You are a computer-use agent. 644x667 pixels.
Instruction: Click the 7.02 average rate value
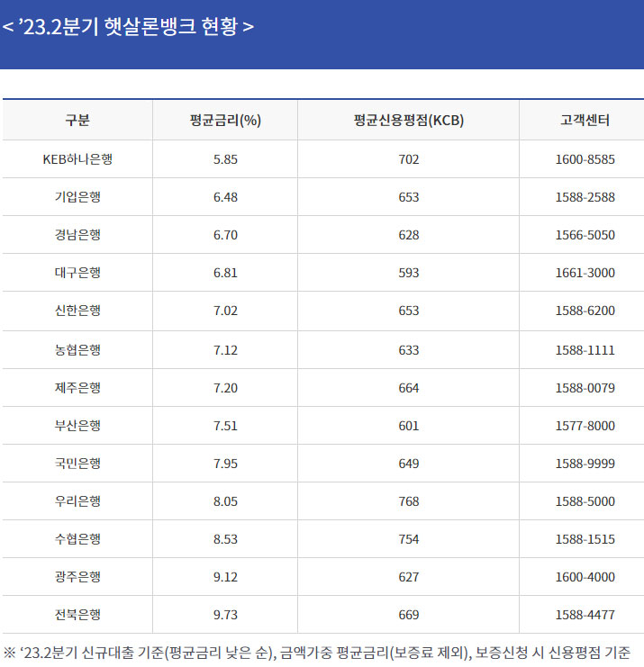point(225,311)
